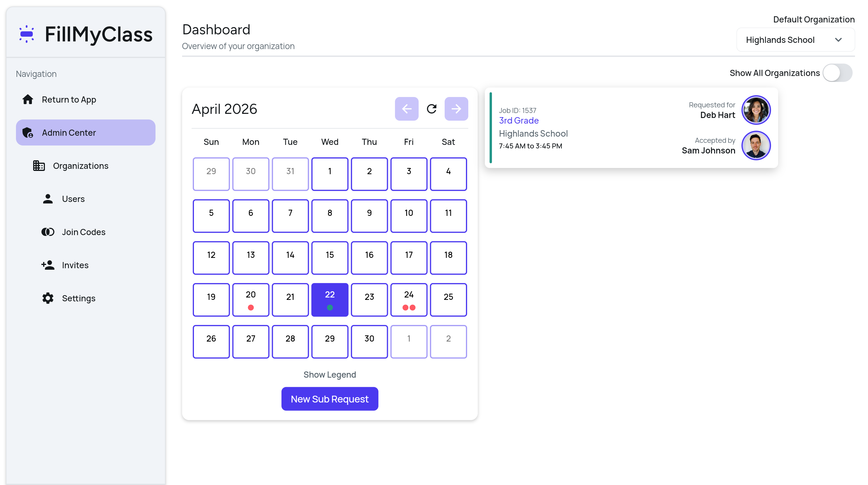Image resolution: width=868 pixels, height=485 pixels.
Task: Select the Return to App home icon
Action: pos(27,99)
